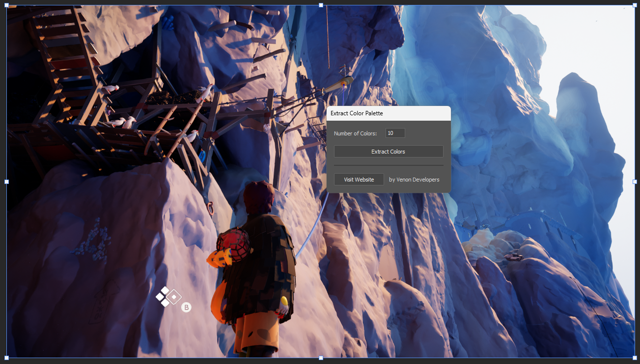Click the Extract Colors button

[389, 152]
